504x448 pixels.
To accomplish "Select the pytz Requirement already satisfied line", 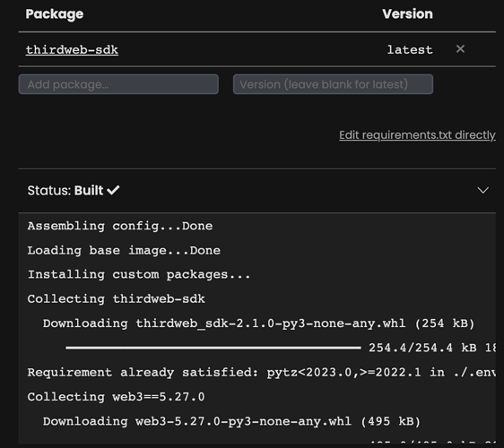I will coord(261,372).
